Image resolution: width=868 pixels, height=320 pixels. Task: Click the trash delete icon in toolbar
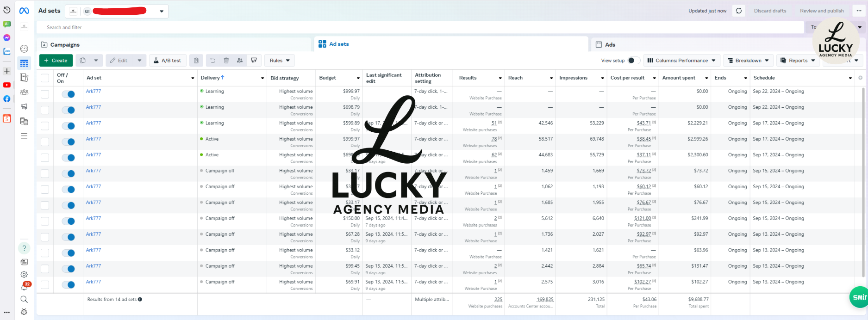(226, 61)
